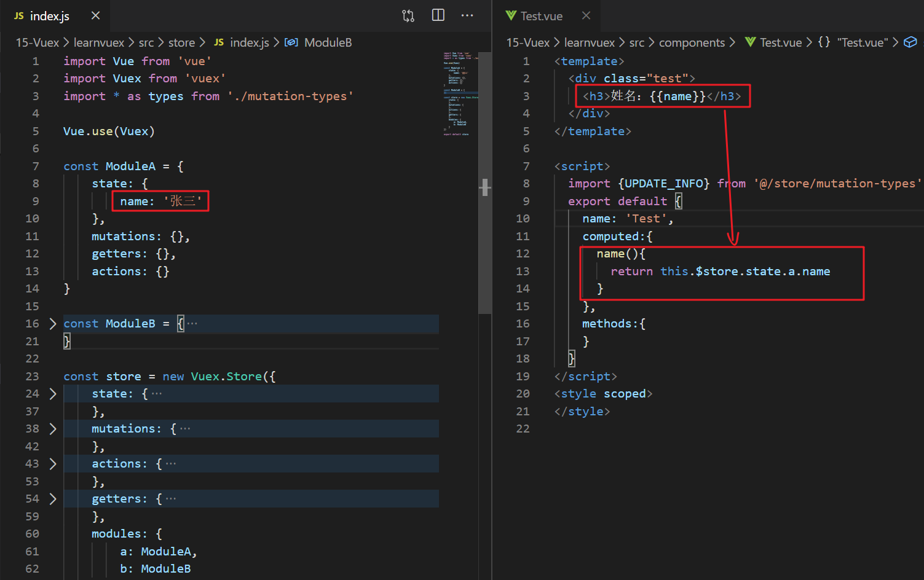The height and width of the screenshot is (580, 924).
Task: Open the more actions ellipsis menu
Action: pos(467,15)
